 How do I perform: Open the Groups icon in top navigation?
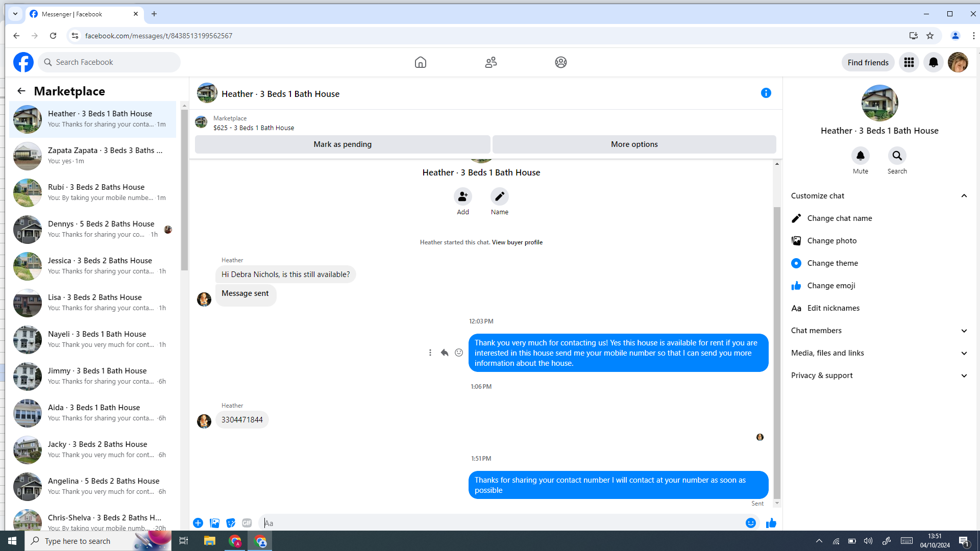point(561,62)
